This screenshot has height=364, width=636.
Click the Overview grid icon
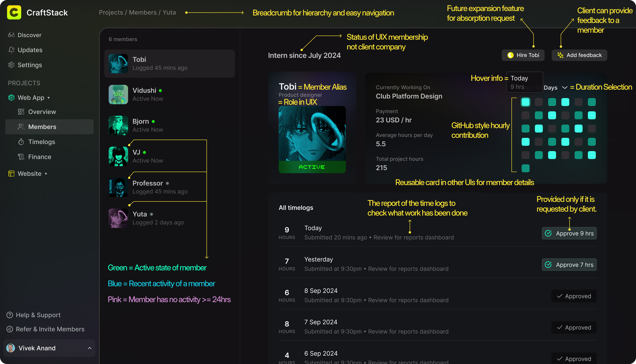pyautogui.click(x=21, y=112)
